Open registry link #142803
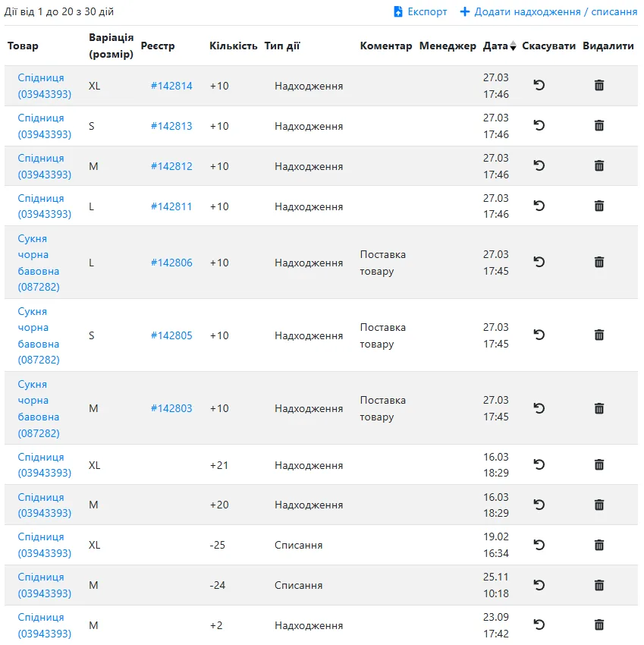Viewport: 644px width, 645px height. point(171,408)
